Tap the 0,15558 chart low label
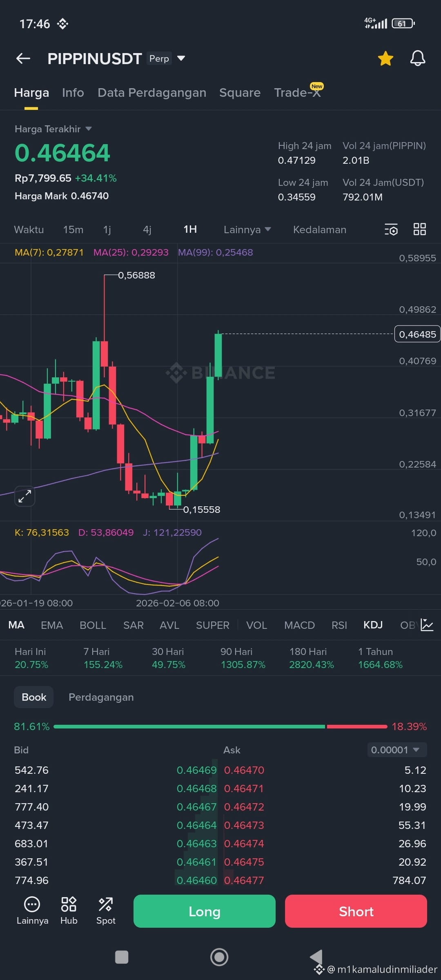This screenshot has width=441, height=980. click(x=202, y=510)
